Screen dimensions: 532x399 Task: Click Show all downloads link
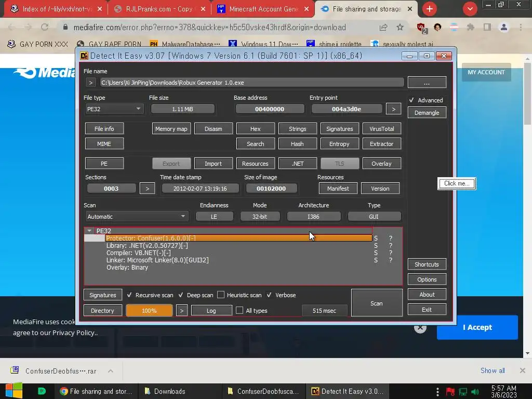click(x=493, y=370)
